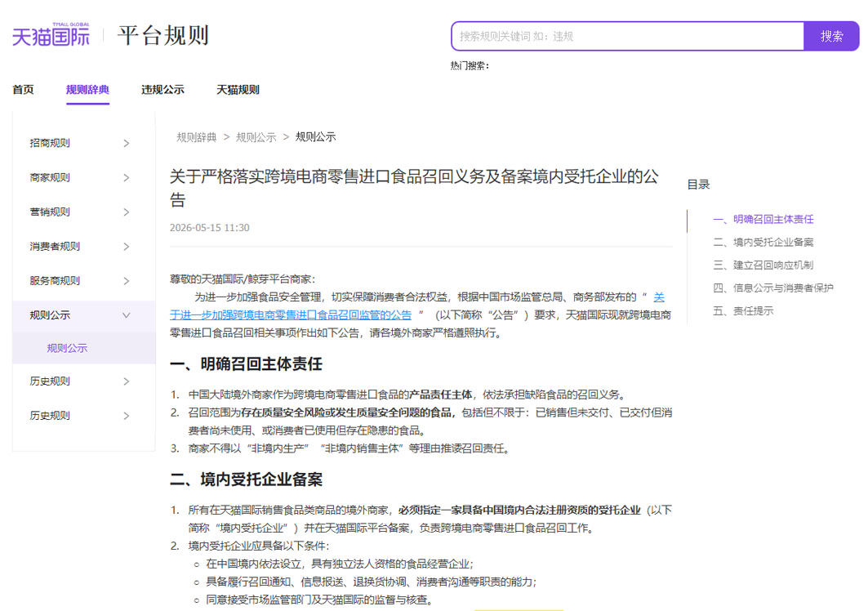The image size is (868, 611).
Task: Open the 关于进一步加强跨境电商零售进口食品召回监管的公告 link
Action: pyautogui.click(x=291, y=314)
